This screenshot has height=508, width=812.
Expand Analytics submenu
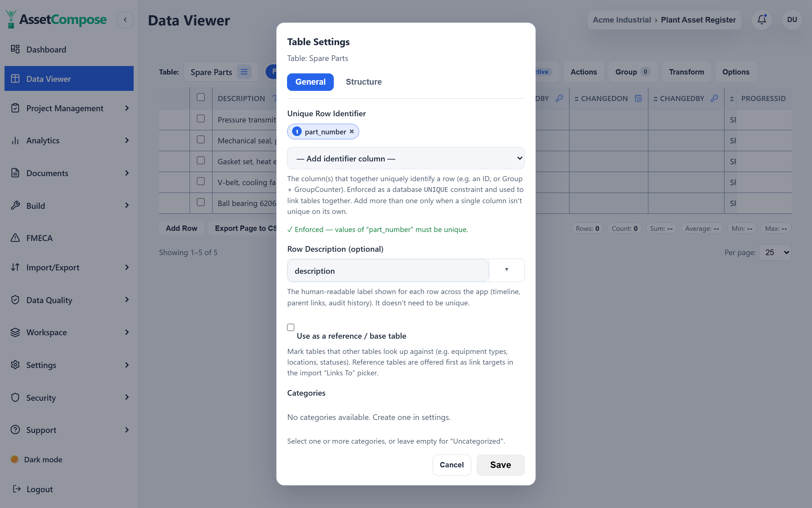127,141
